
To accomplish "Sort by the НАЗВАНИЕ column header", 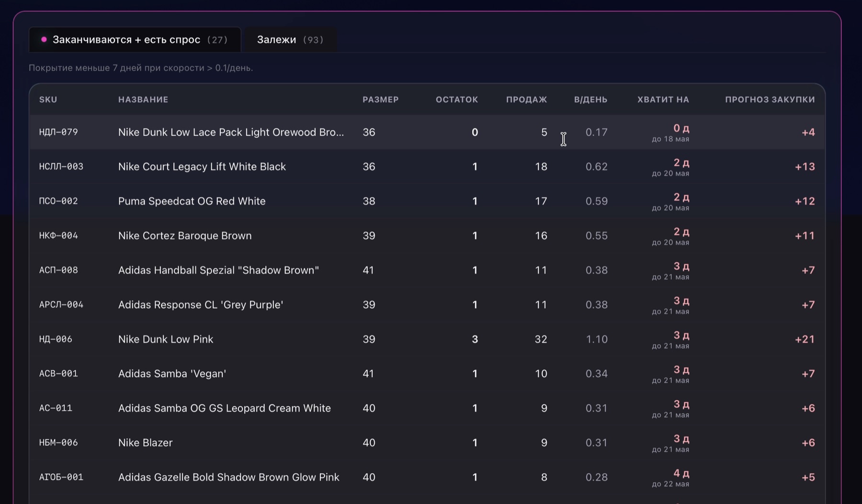I will (x=143, y=100).
